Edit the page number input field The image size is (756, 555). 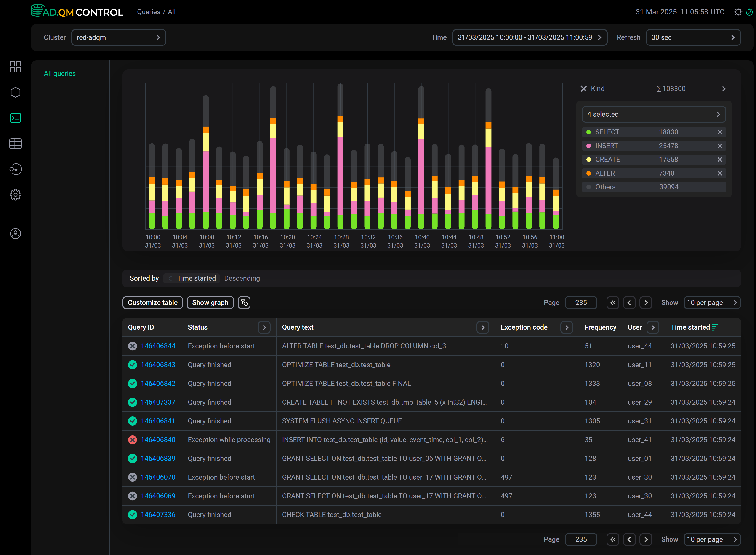[581, 302]
